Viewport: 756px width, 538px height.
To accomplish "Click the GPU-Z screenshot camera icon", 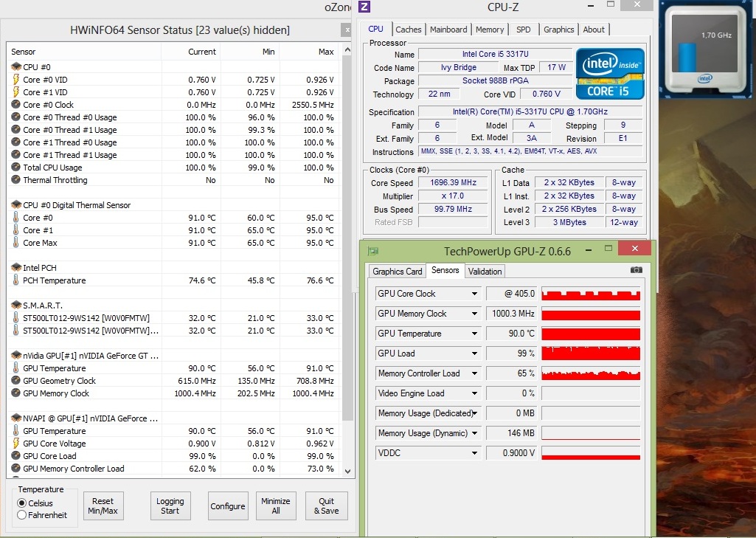I will click(637, 270).
